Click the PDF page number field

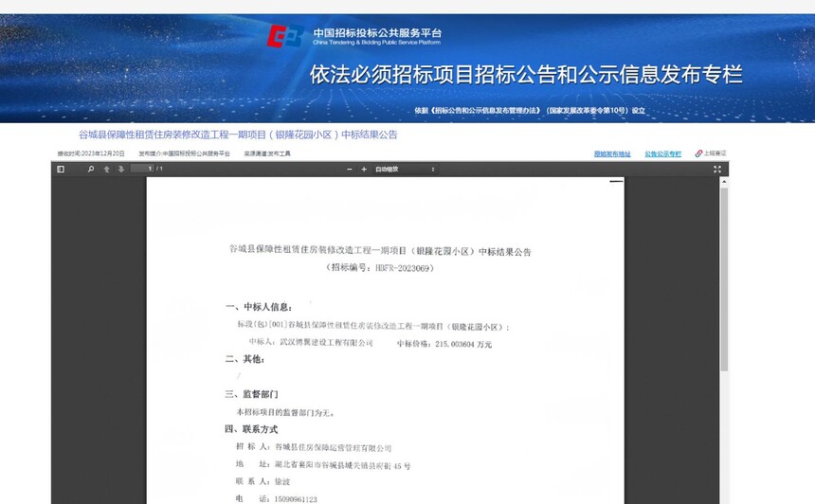(x=144, y=169)
